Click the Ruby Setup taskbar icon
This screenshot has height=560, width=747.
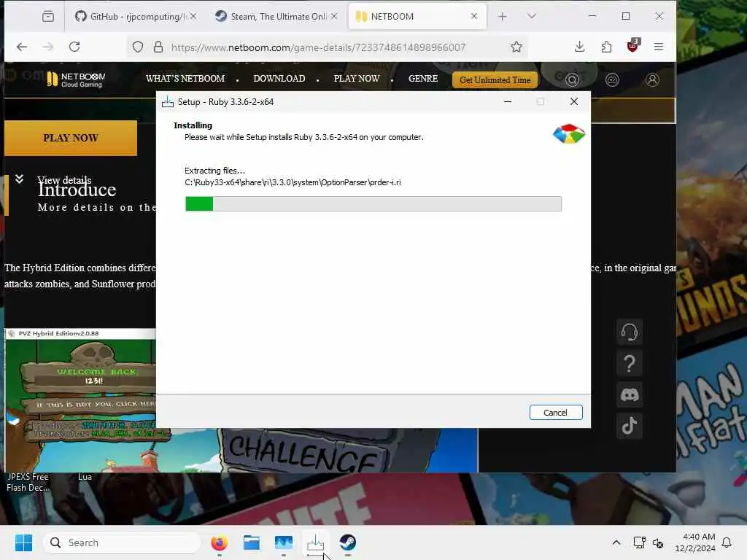tap(315, 542)
